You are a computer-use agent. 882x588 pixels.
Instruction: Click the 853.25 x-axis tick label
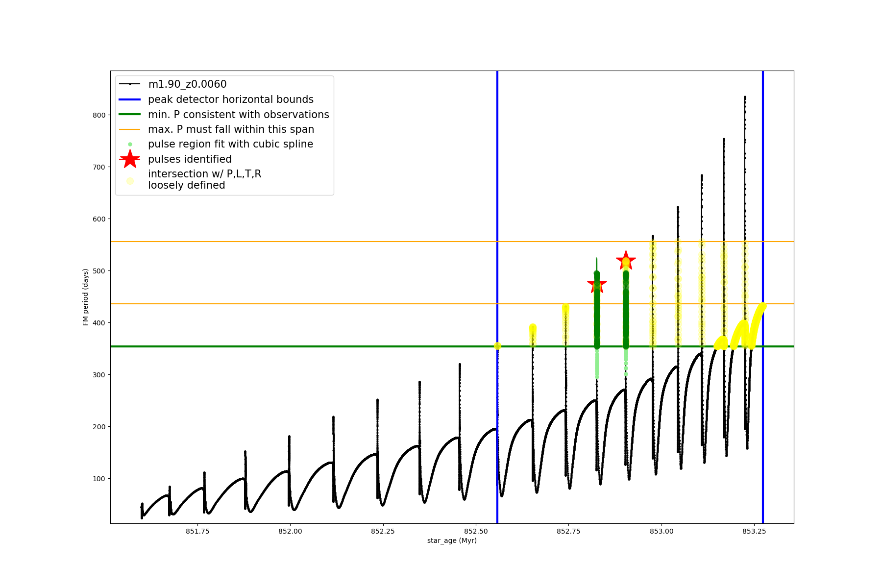tap(754, 531)
